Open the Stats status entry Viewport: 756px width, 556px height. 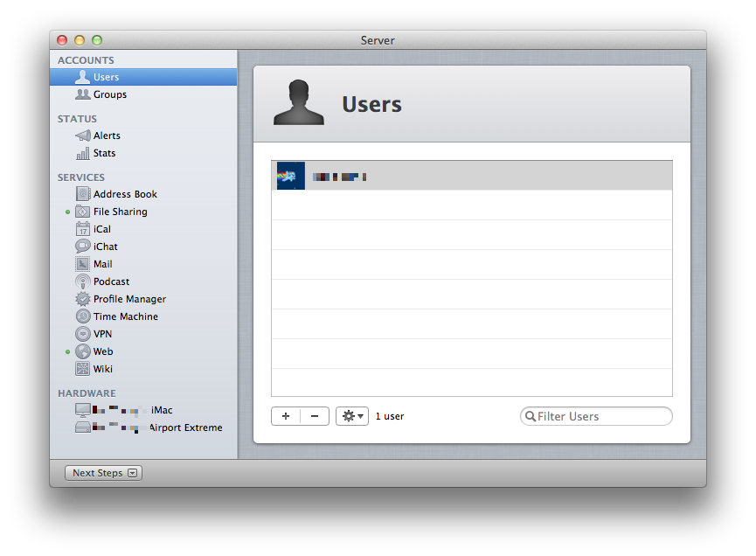click(x=105, y=153)
